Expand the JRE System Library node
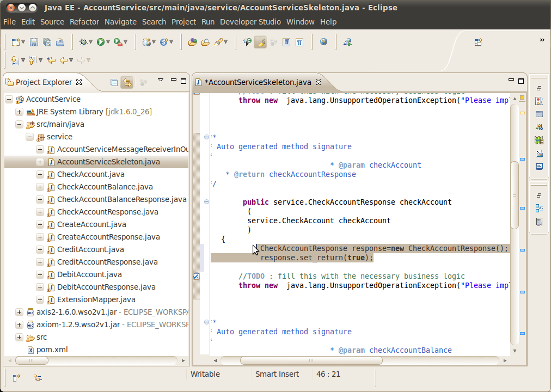 (19, 112)
